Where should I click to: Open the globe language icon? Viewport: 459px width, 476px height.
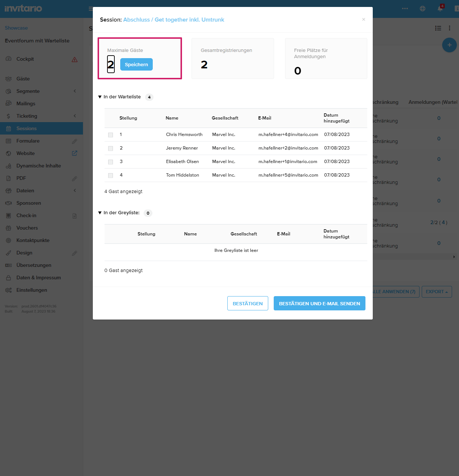(x=422, y=9)
